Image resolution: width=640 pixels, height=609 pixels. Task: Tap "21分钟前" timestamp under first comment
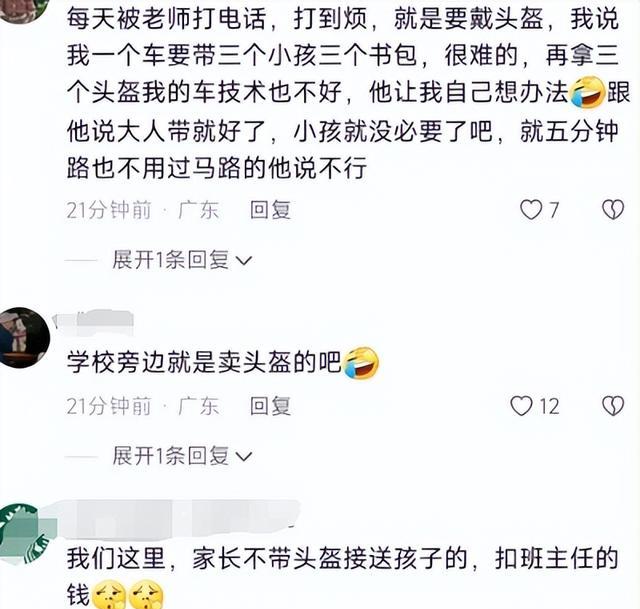pyautogui.click(x=109, y=210)
